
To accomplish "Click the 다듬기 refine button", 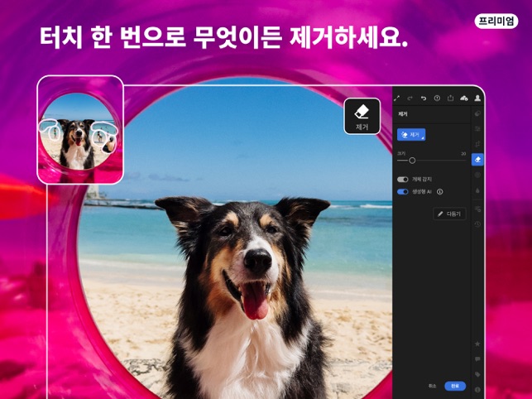I will pyautogui.click(x=449, y=214).
